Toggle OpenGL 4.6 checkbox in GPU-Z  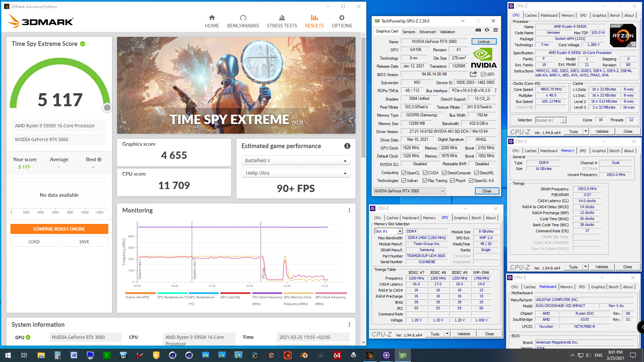pyautogui.click(x=471, y=181)
